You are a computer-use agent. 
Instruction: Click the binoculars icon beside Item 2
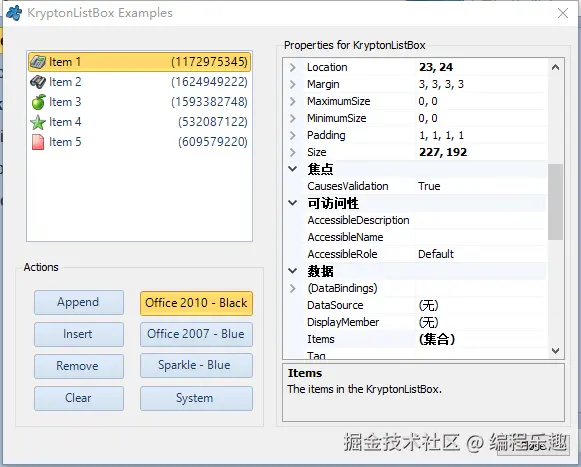tap(38, 82)
